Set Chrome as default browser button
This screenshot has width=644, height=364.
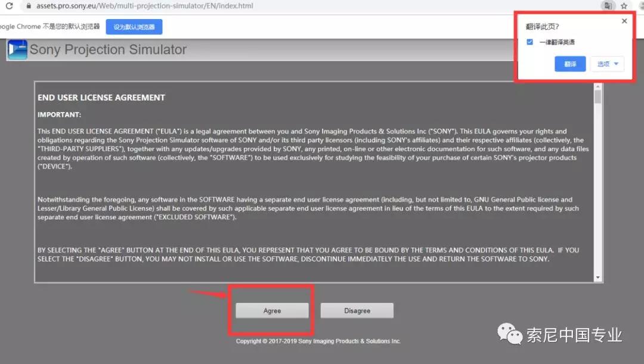(134, 27)
